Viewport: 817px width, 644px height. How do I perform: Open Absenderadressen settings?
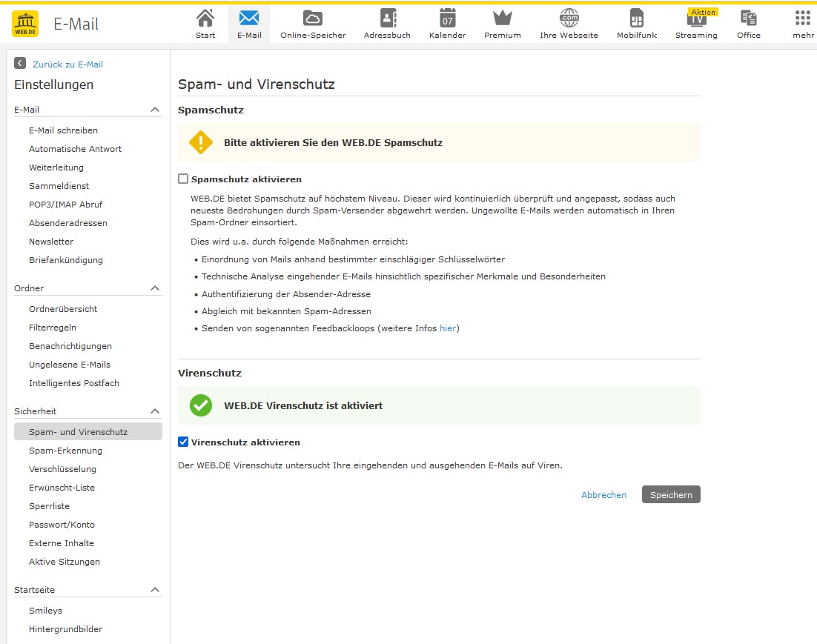[67, 223]
